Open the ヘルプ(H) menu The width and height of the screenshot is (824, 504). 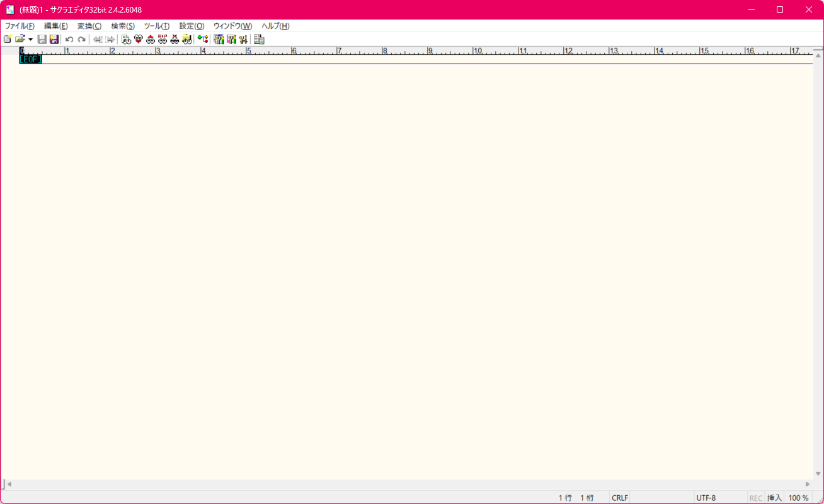click(x=275, y=26)
